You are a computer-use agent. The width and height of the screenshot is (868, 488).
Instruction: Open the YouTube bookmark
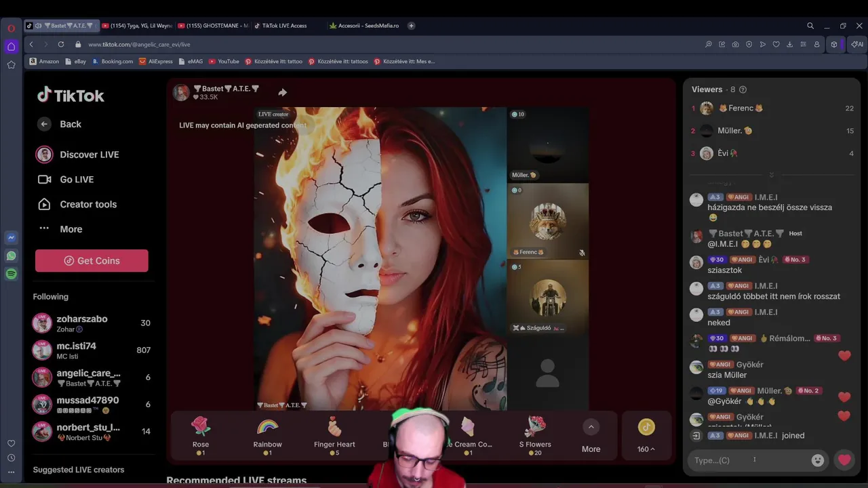coord(224,61)
